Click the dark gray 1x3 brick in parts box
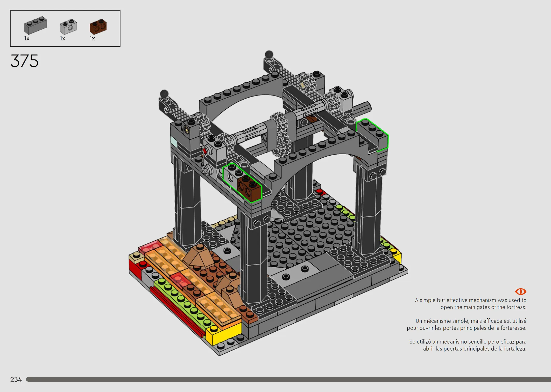The width and height of the screenshot is (551, 392). click(x=36, y=25)
